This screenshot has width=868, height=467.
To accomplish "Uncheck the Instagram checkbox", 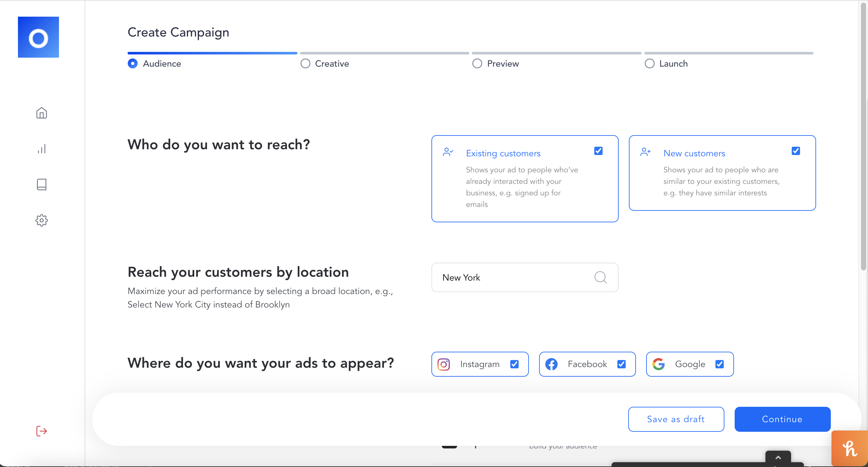I will point(514,364).
